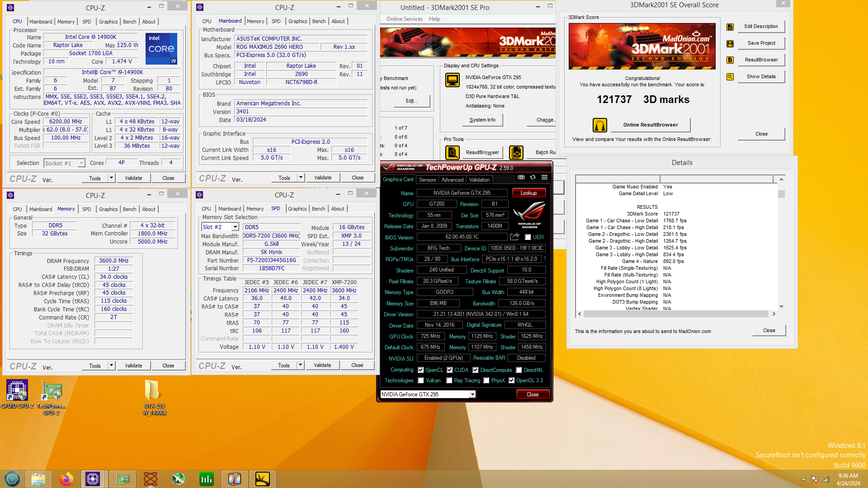Open the NVIDIA GeForce GTX 295 GPU selector

(x=428, y=394)
